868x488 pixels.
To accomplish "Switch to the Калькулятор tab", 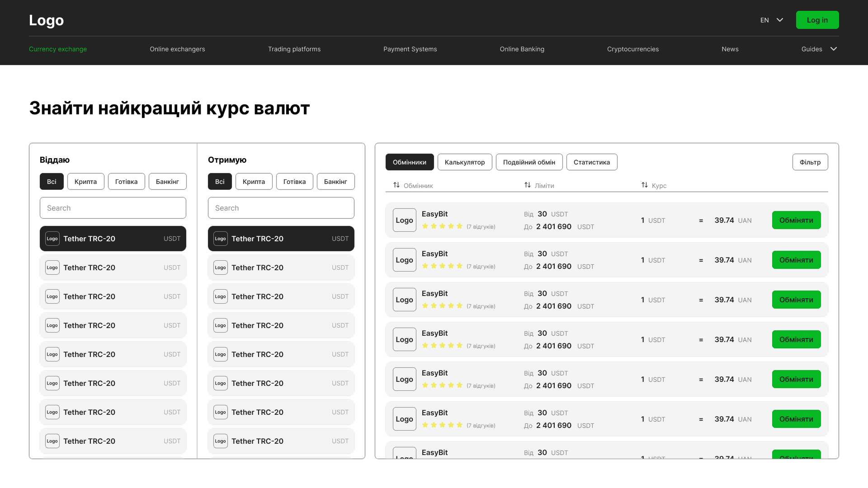I will click(x=464, y=162).
